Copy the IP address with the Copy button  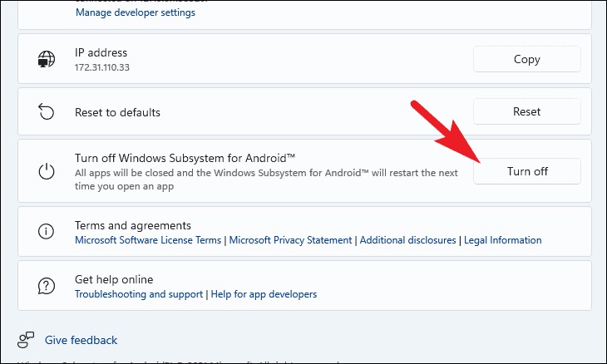coord(527,59)
